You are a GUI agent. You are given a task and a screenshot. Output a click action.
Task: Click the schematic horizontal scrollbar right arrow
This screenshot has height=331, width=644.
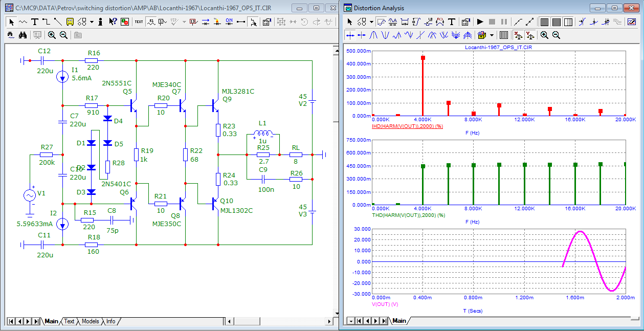tap(328, 321)
